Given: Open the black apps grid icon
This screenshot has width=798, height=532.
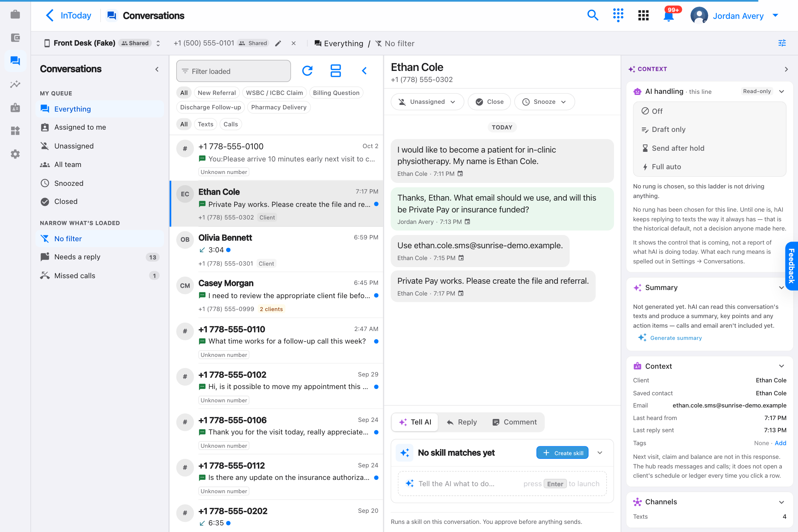Looking at the screenshot, I should click(x=643, y=16).
